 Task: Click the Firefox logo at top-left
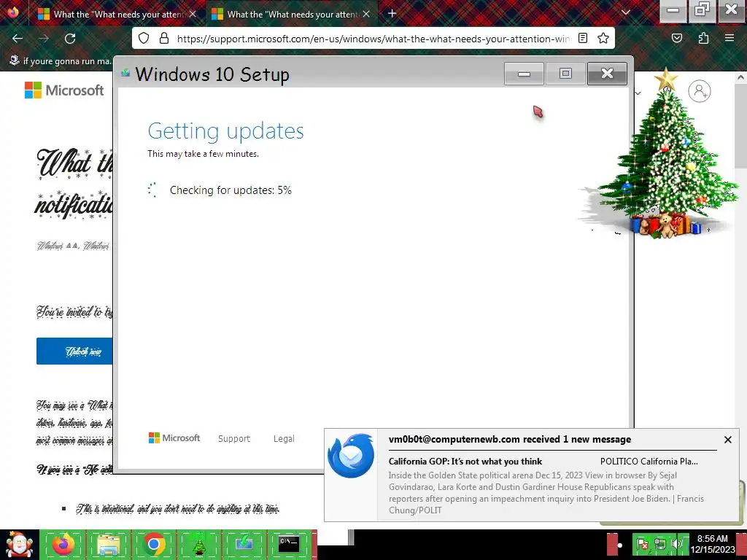coord(13,12)
